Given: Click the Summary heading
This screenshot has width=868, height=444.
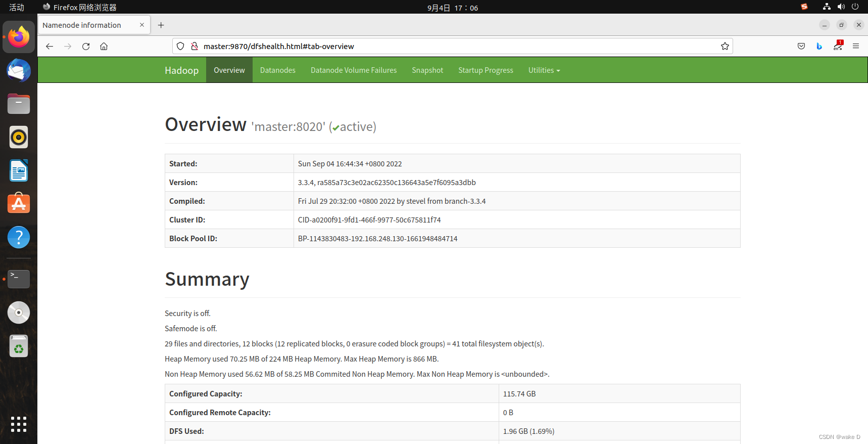Looking at the screenshot, I should point(207,279).
